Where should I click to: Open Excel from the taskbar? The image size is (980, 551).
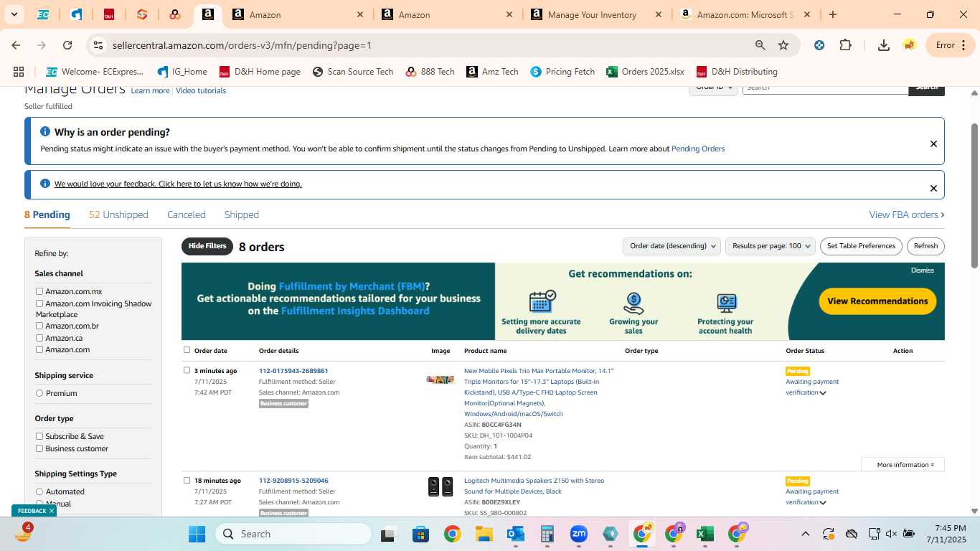pyautogui.click(x=705, y=534)
